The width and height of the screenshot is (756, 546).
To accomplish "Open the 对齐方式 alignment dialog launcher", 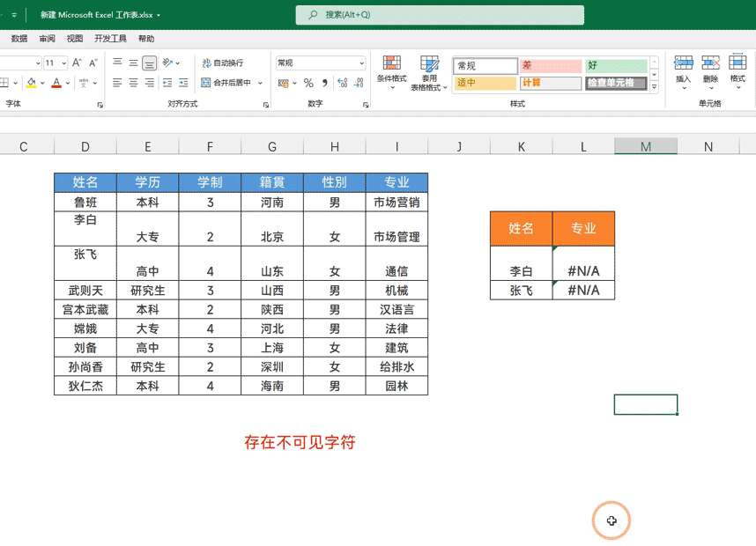I will click(x=266, y=104).
